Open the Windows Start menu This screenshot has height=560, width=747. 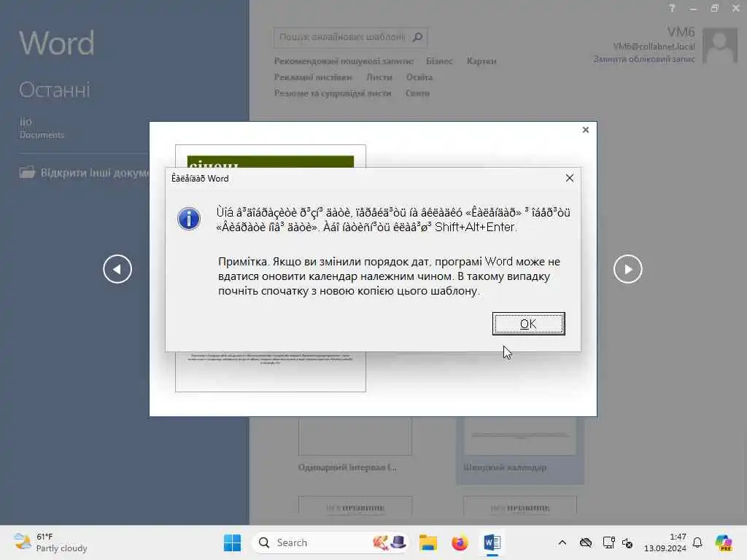point(232,542)
